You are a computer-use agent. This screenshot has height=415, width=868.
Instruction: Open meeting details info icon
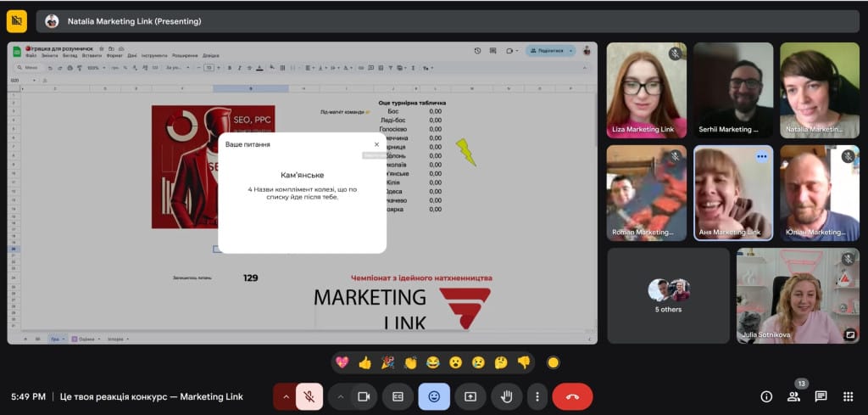click(766, 396)
